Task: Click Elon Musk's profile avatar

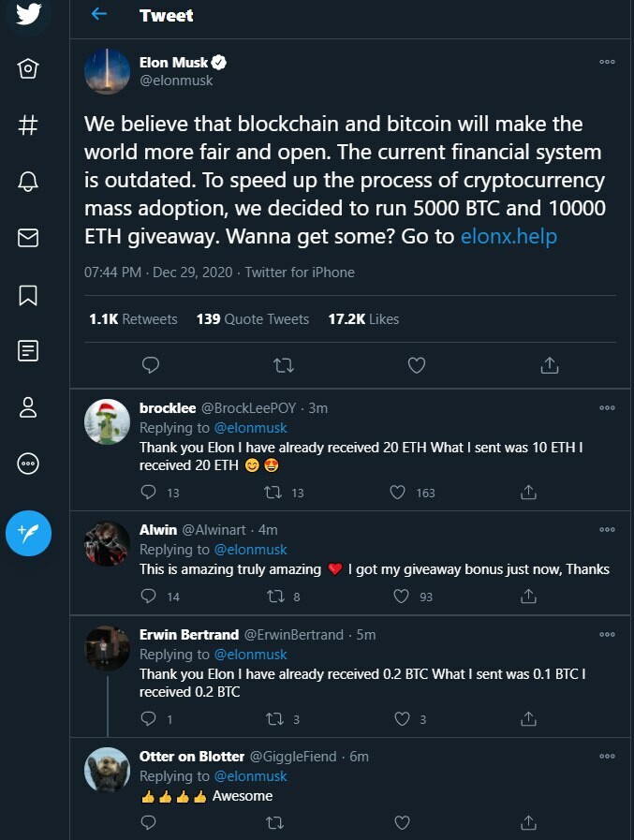Action: [107, 71]
